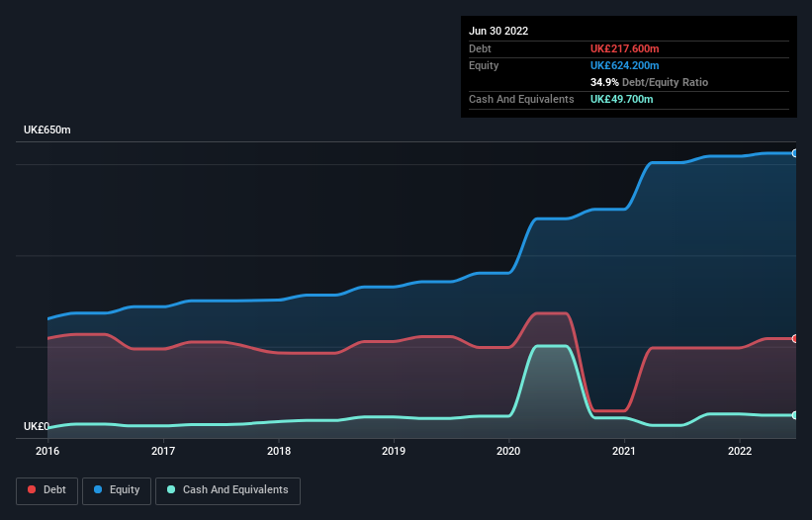Click the 34.9% Debt/Equity Ratio text
The width and height of the screenshot is (812, 520).
(x=649, y=82)
